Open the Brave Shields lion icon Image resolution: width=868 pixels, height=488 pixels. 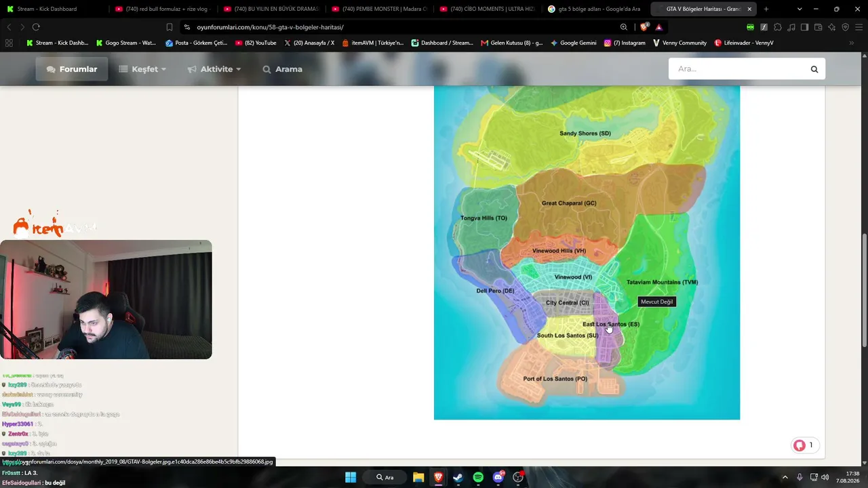point(644,27)
